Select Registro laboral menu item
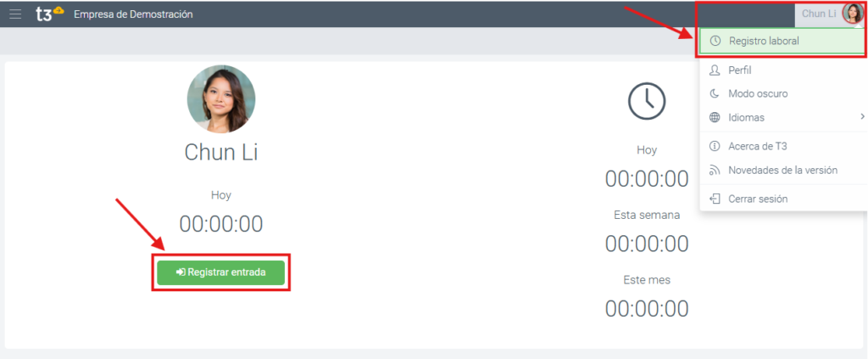 [x=764, y=41]
